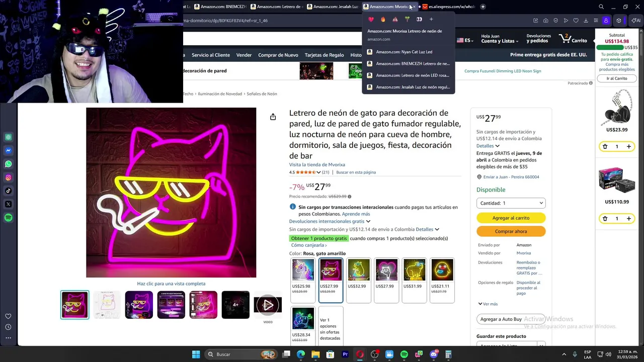Click the Windows taskbar Buscar search box
644x362 pixels.
point(240,354)
